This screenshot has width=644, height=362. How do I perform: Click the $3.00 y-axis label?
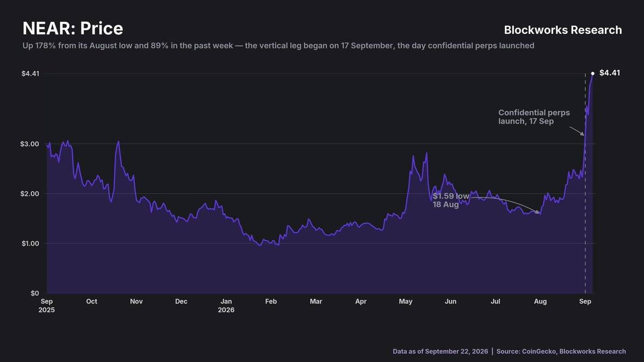[x=31, y=144]
